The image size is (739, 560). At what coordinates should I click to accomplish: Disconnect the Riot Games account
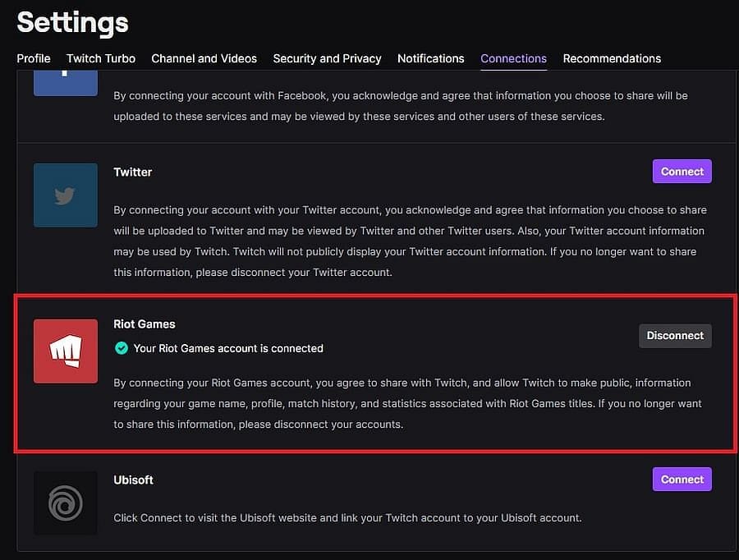coord(675,336)
